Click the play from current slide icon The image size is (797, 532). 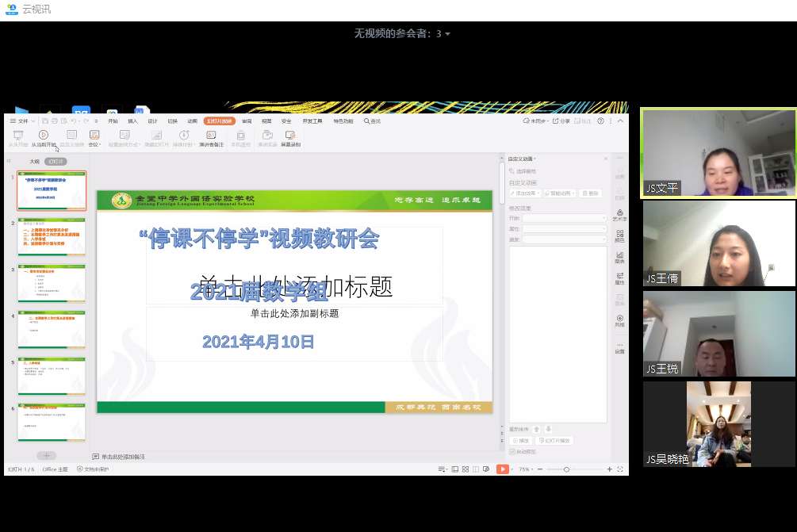pyautogui.click(x=44, y=136)
